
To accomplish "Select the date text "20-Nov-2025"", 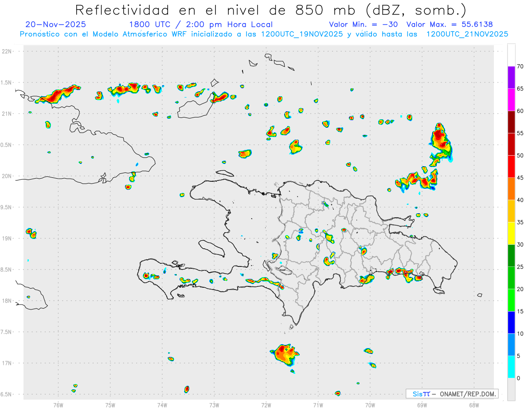I will (x=56, y=24).
